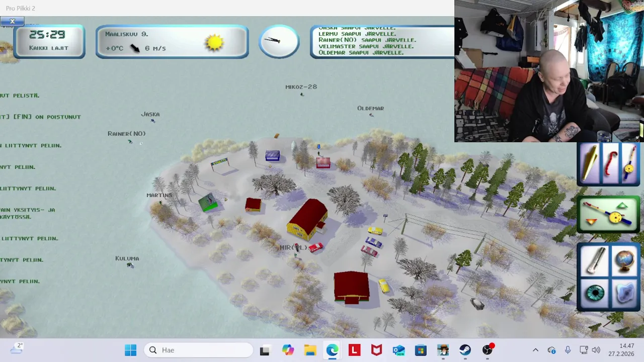Open Task View from taskbar

(264, 350)
